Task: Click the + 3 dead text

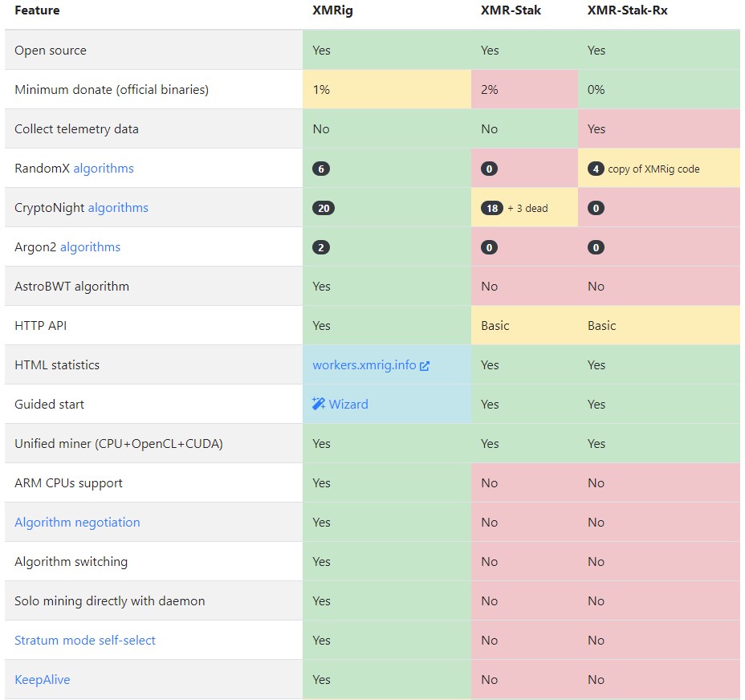Action: 528,208
